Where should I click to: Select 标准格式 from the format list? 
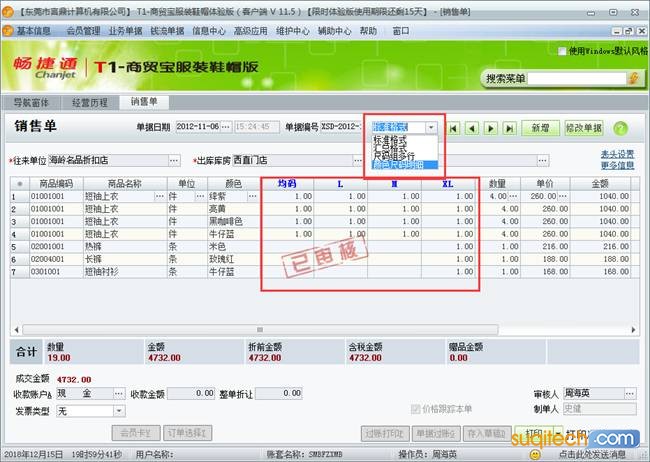[x=390, y=140]
